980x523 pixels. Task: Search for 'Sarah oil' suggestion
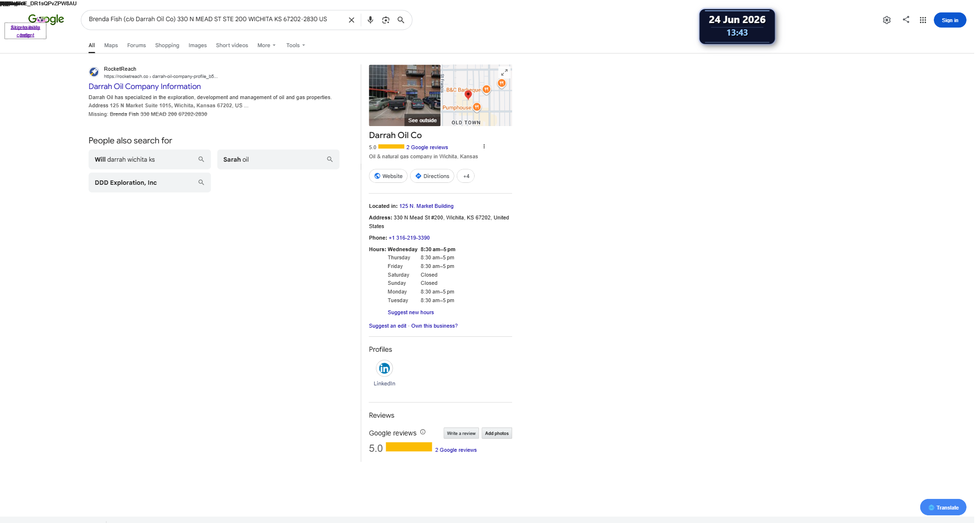coord(278,159)
